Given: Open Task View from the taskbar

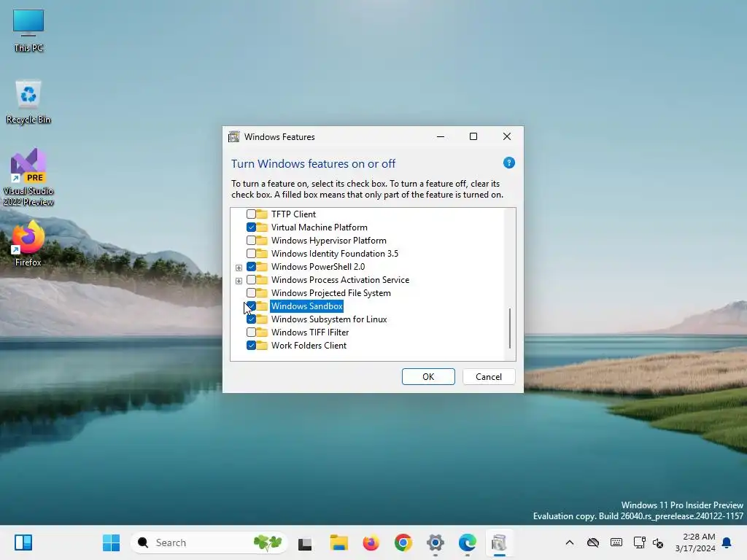Looking at the screenshot, I should 305,543.
